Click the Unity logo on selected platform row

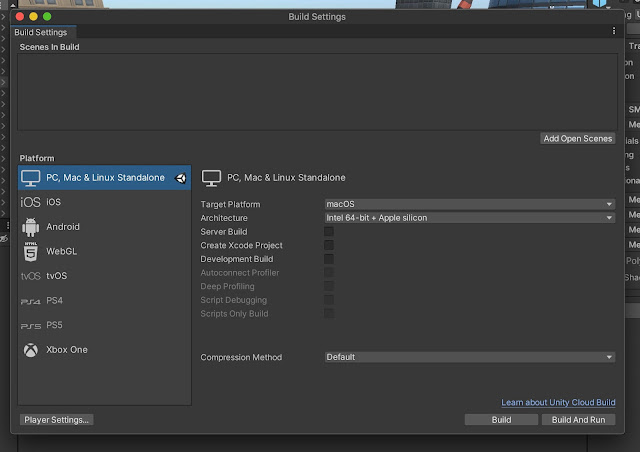point(180,178)
